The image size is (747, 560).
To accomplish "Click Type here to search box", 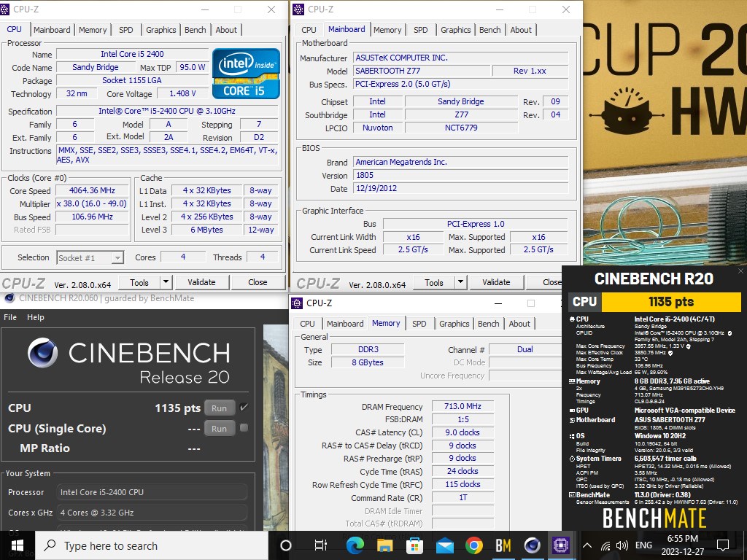I will [152, 545].
